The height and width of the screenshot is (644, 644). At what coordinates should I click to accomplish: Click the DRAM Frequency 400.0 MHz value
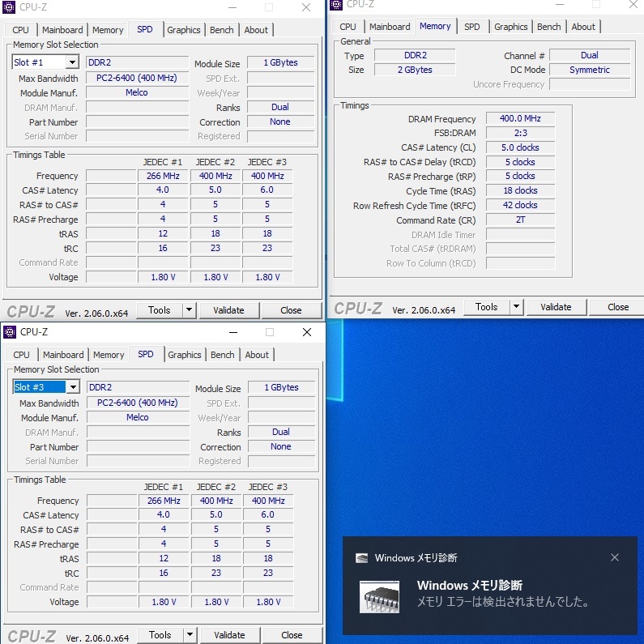(520, 119)
